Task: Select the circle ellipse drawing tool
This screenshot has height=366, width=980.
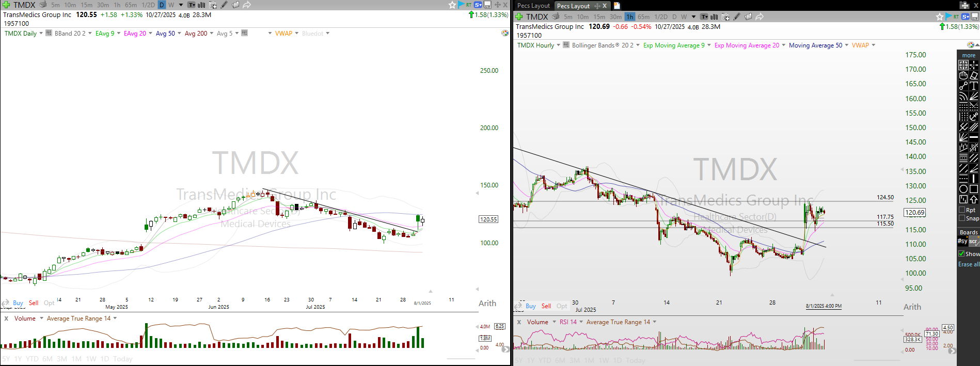Action: point(963,189)
